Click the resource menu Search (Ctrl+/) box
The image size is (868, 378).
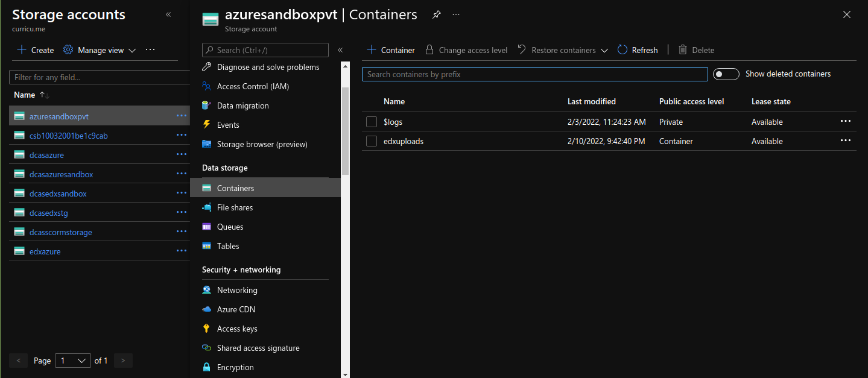pos(265,50)
